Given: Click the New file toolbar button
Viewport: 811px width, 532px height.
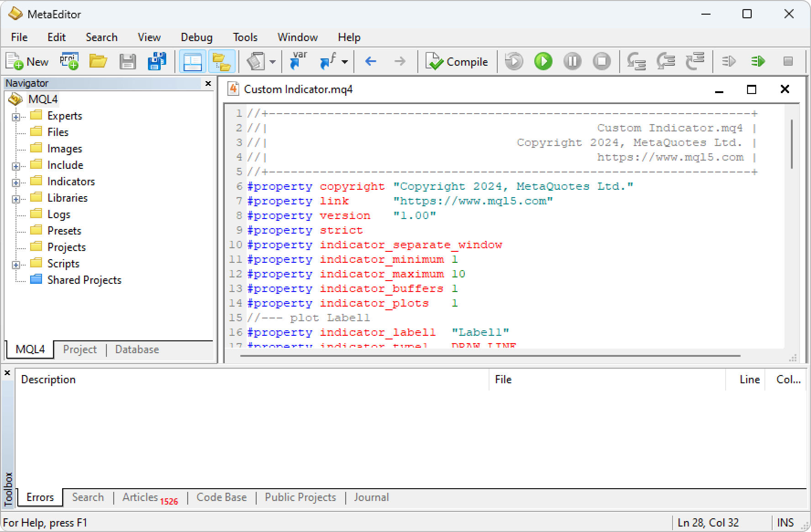Looking at the screenshot, I should tap(27, 62).
